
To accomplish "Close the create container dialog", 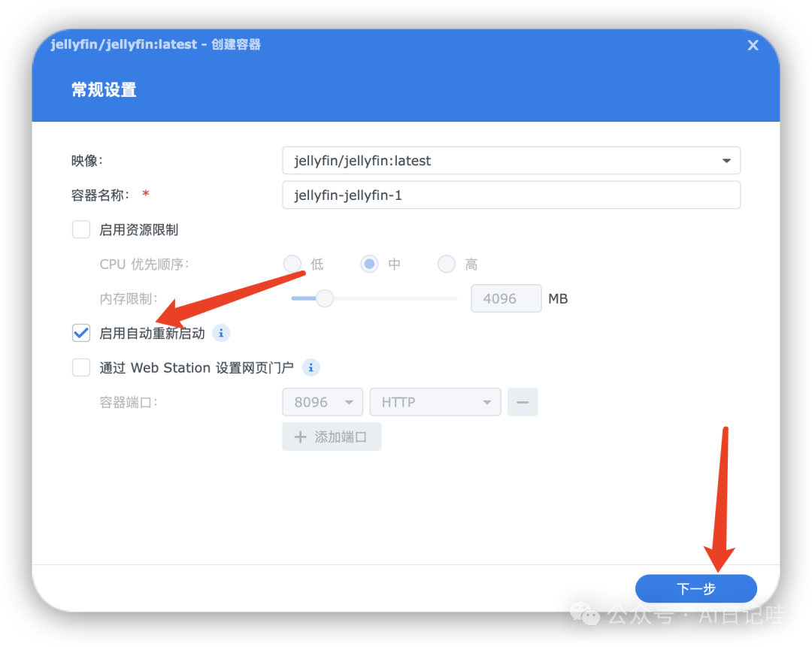I will 753,46.
